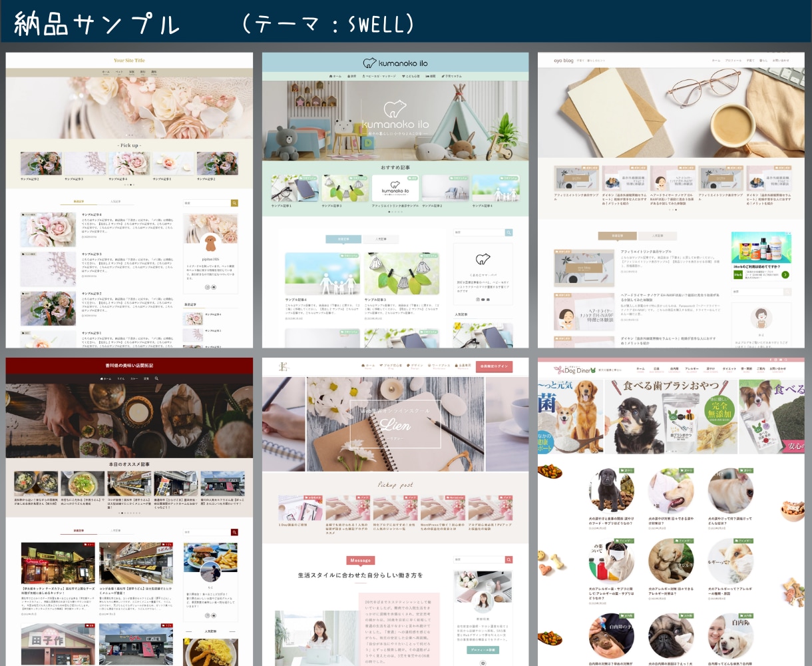
Task: Click 会員限定ログイン button on Lien site
Action: click(494, 366)
